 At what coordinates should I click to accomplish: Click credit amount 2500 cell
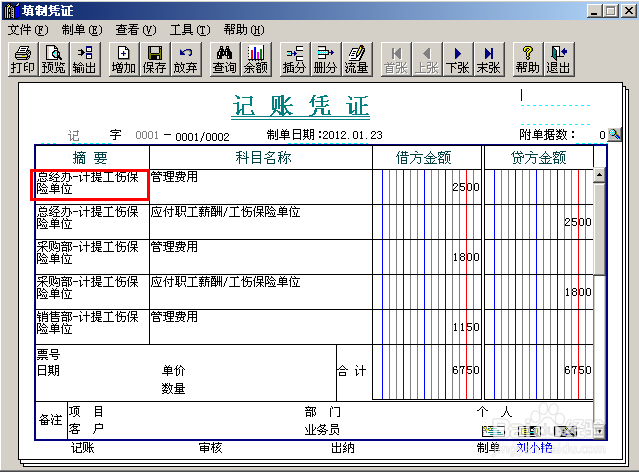[x=539, y=222]
